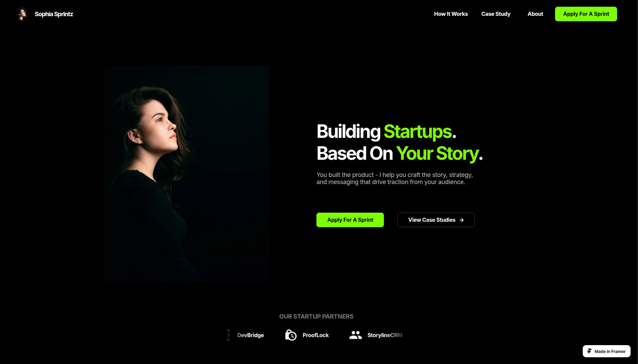The image size is (638, 364).
Task: Click Apply For A Sprint in header
Action: point(586,14)
